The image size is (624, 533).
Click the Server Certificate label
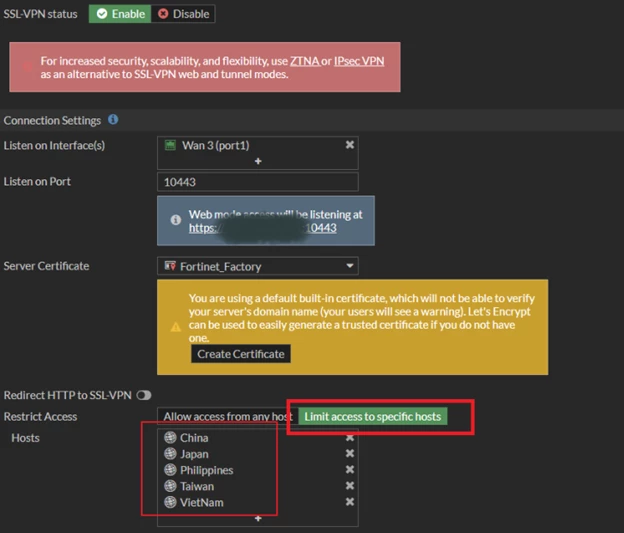46,266
